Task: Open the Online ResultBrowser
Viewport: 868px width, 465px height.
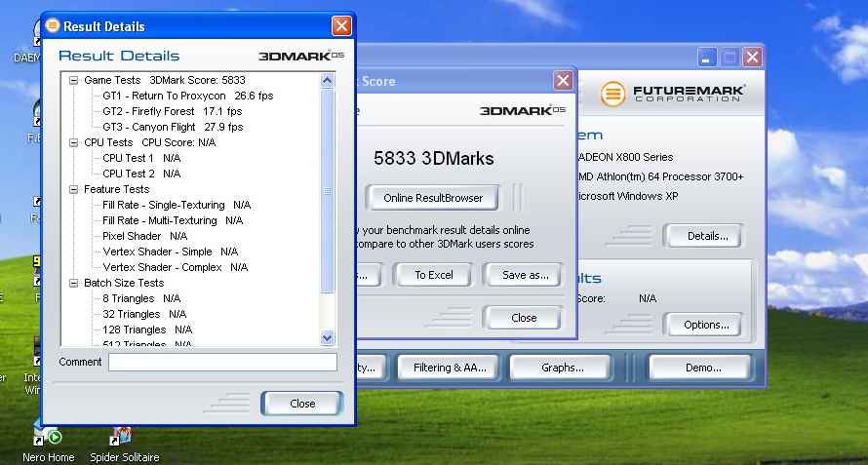Action: pyautogui.click(x=433, y=198)
